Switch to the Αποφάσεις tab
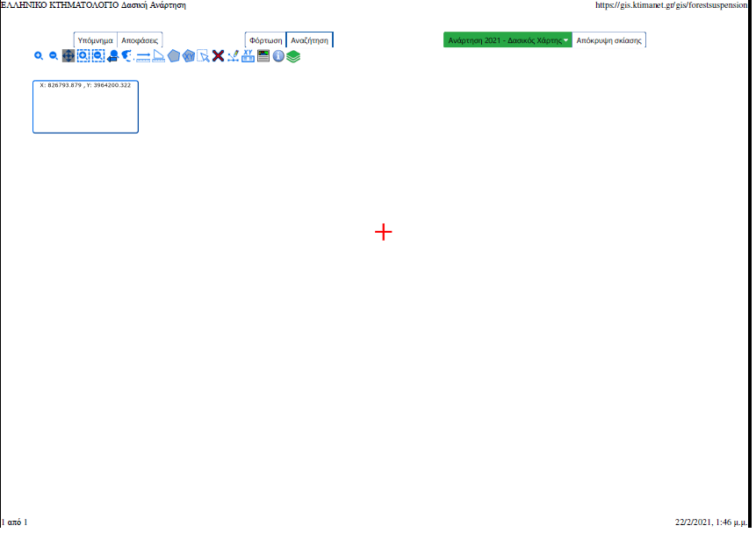The height and width of the screenshot is (533, 756). [140, 40]
